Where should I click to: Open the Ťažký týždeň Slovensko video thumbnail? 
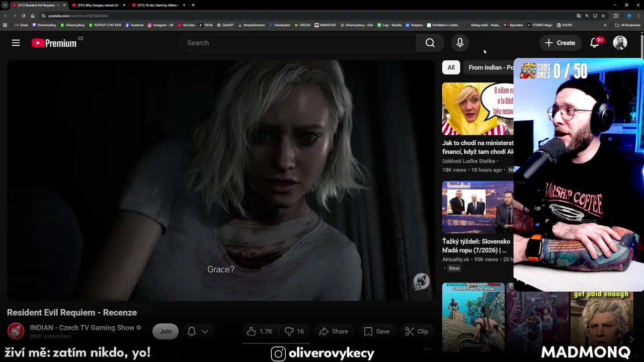478,207
